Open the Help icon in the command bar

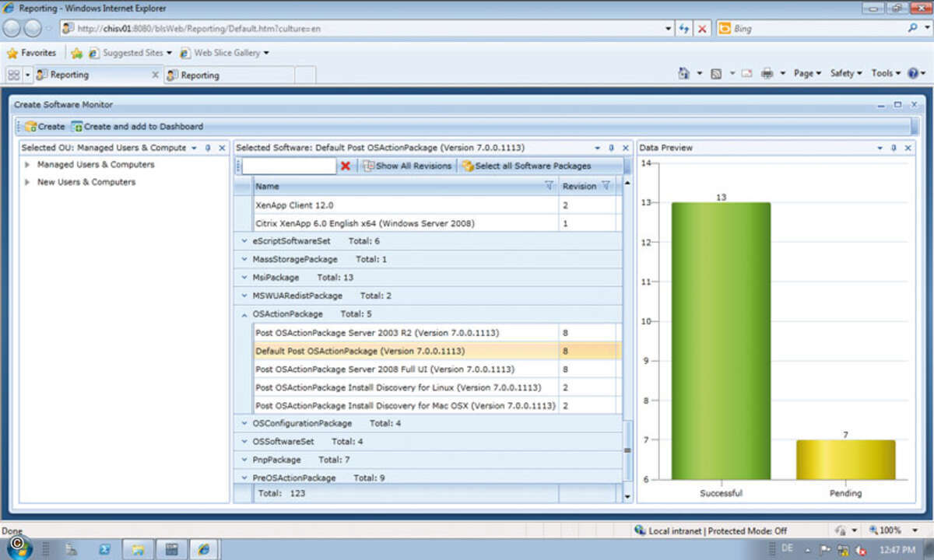(x=913, y=73)
